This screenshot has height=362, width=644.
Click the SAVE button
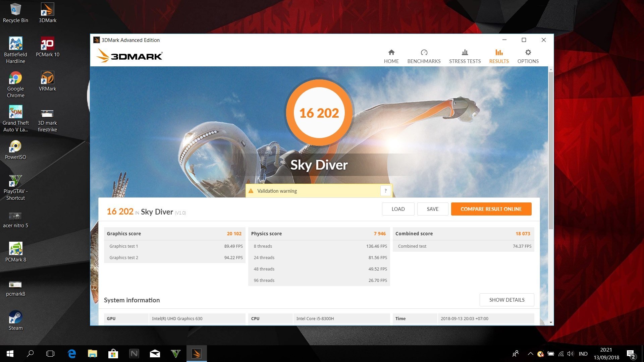coord(432,209)
